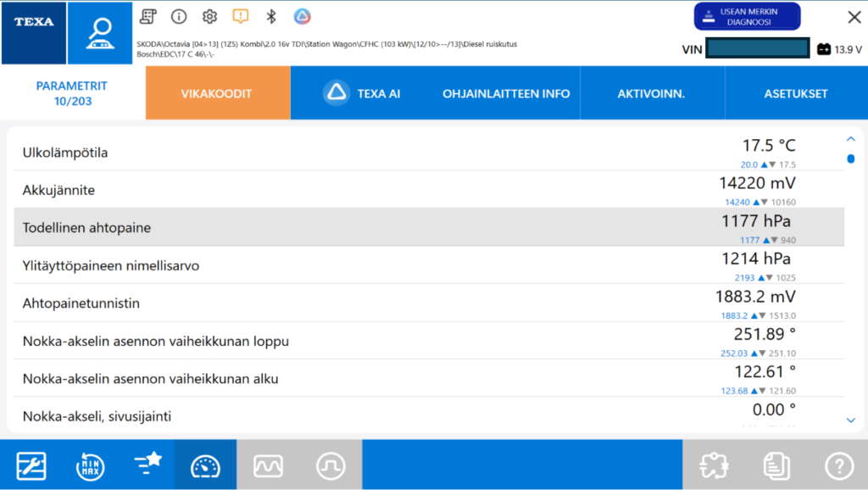This screenshot has width=868, height=490.
Task: Select the OHJAINLAITTEEN INFO tab
Action: point(507,93)
